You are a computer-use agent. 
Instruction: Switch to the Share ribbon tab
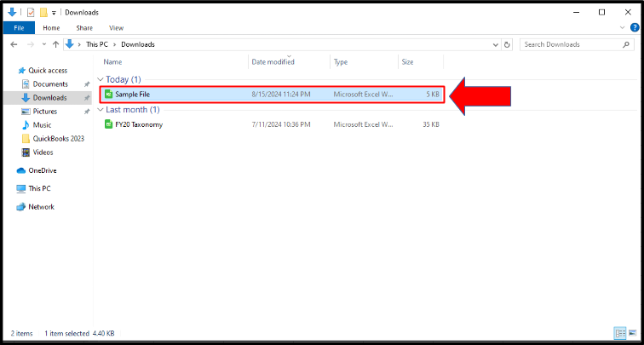[84, 28]
